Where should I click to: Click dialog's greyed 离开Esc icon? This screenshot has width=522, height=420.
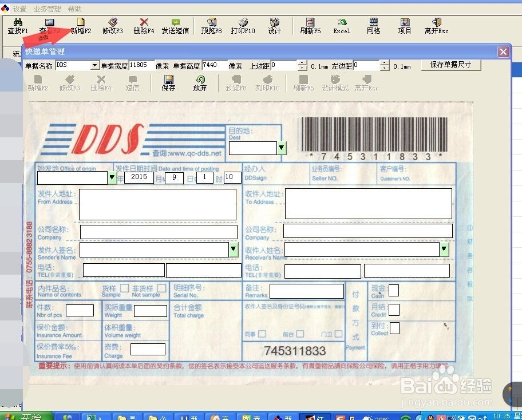coord(366,80)
